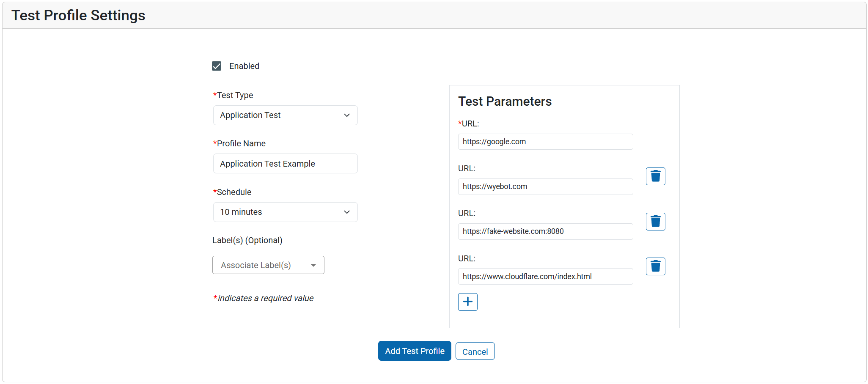Click the Enabled label text

(244, 66)
